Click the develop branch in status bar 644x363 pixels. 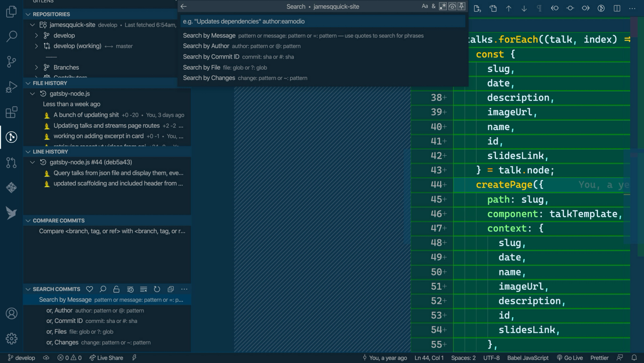click(21, 358)
